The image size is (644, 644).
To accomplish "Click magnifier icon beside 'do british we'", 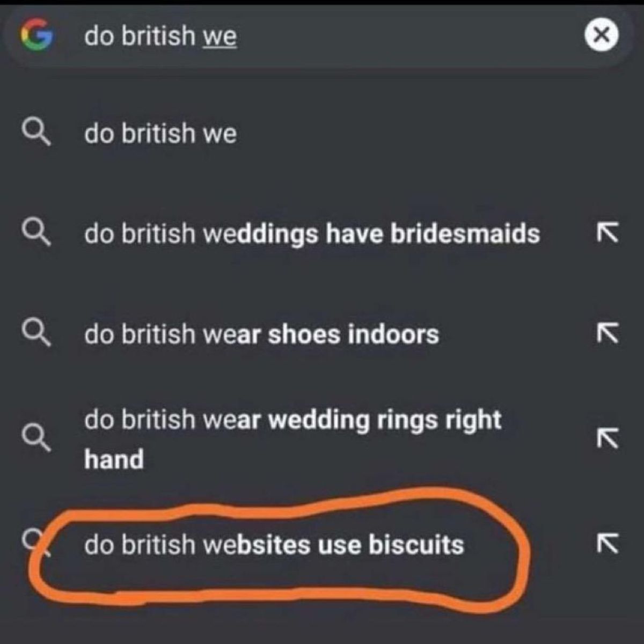I will pyautogui.click(x=36, y=133).
